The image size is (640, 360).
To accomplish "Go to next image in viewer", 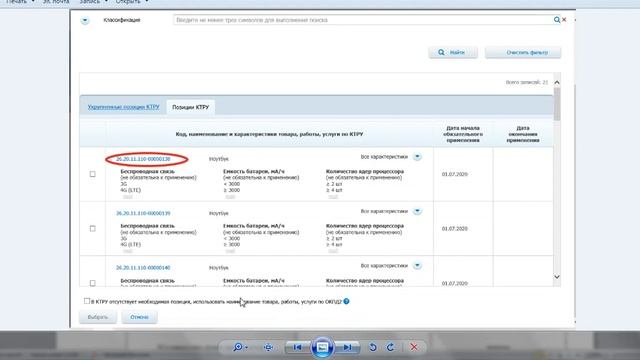I will pyautogui.click(x=347, y=347).
